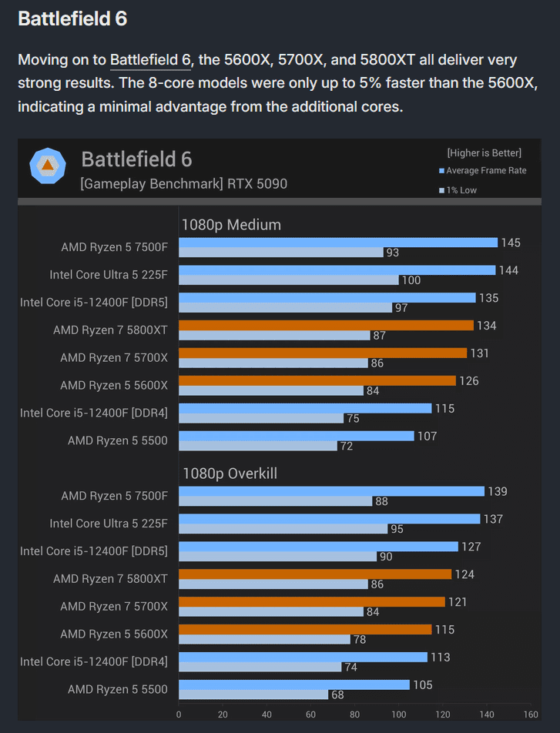Click the Intel Core Ultra 5 225F label under 1080p Medium
Viewport: 560px width, 733px height.
tap(109, 275)
